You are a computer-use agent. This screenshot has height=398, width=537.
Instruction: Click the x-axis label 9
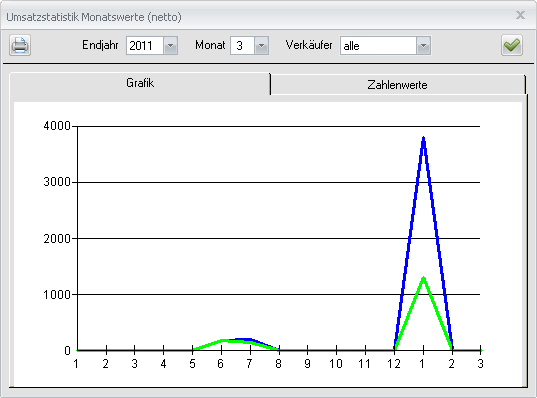pyautogui.click(x=308, y=363)
